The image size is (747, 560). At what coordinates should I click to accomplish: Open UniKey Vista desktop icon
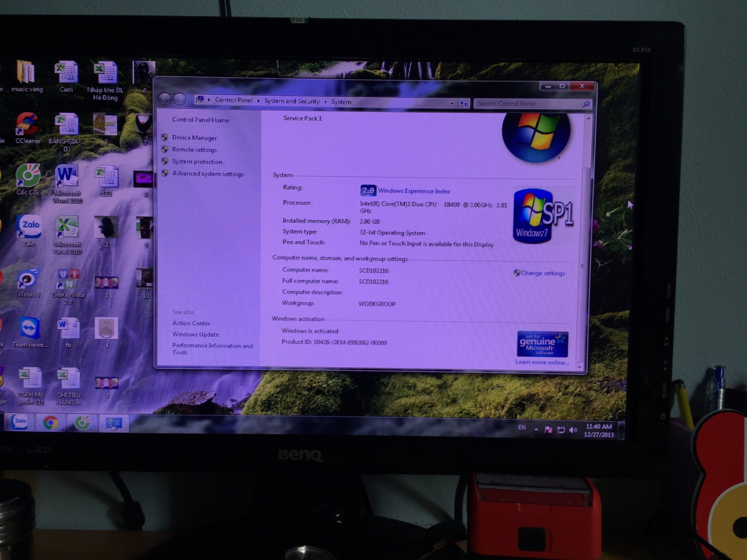pyautogui.click(x=68, y=279)
